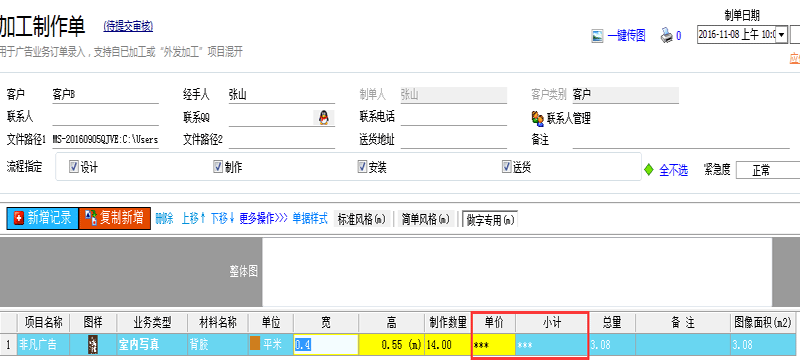Click the 新增记录 button
Screen dimensions: 800x364
pyautogui.click(x=43, y=218)
